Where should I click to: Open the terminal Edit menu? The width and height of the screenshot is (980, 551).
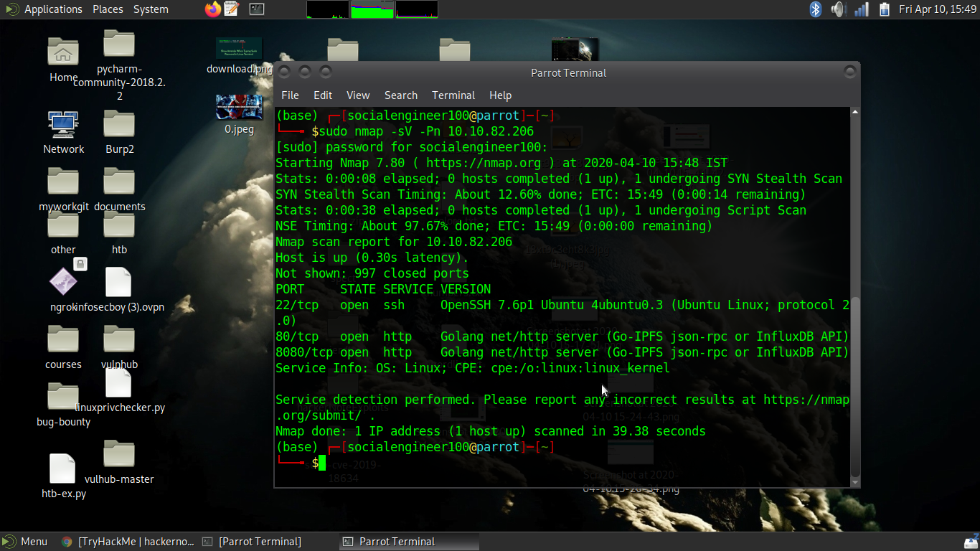click(323, 95)
